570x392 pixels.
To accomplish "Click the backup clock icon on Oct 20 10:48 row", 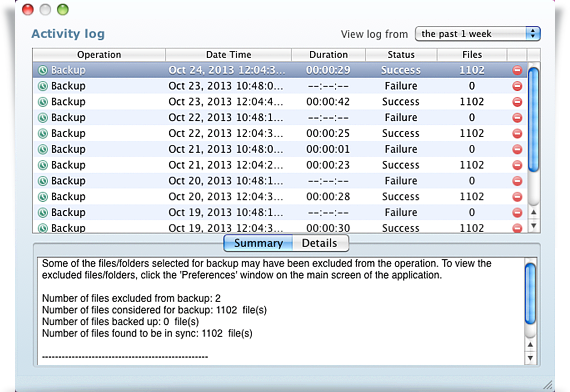I will tap(43, 181).
